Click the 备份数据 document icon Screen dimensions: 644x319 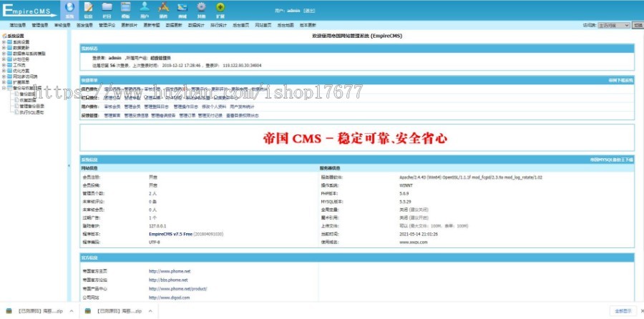click(17, 94)
